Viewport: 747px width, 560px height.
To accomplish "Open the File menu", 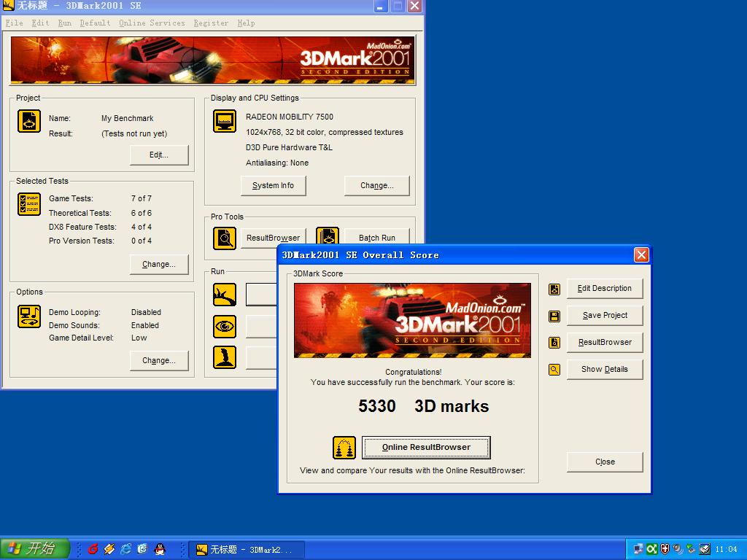I will click(x=15, y=23).
